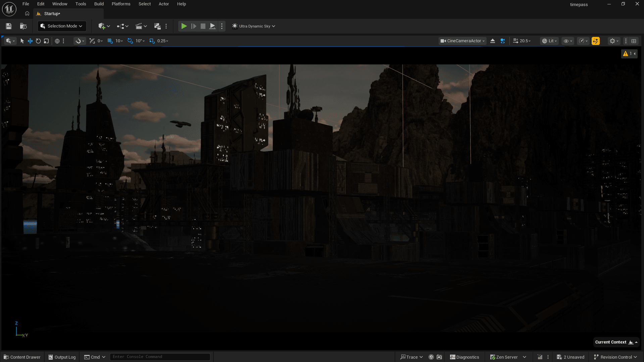Open the CineCameraActor camera dropdown
The height and width of the screenshot is (362, 644).
click(x=462, y=41)
